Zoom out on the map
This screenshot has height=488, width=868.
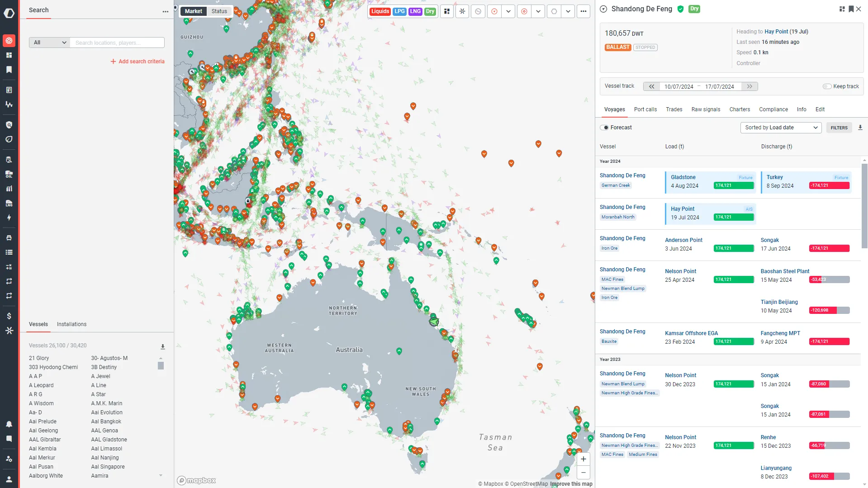coord(583,473)
